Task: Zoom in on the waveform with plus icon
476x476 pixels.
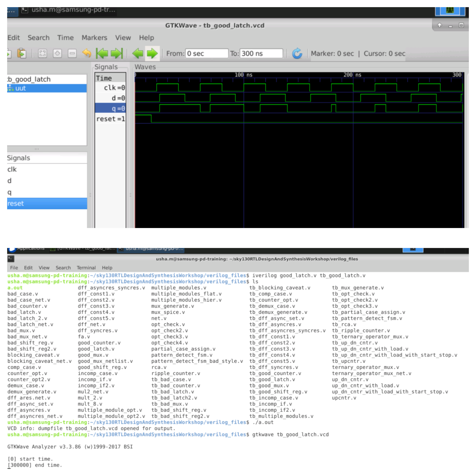Action: tap(57, 54)
